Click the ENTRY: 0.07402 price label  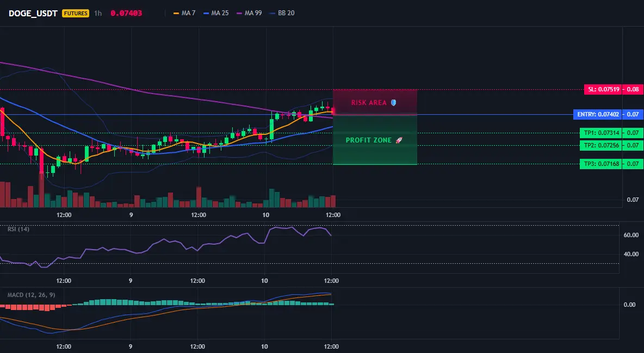coord(598,114)
